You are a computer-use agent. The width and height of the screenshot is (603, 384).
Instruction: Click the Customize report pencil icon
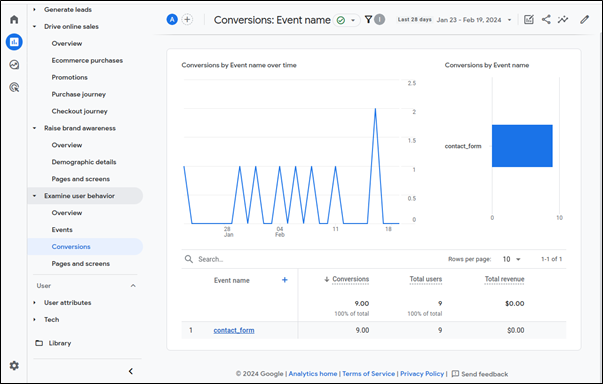point(585,19)
